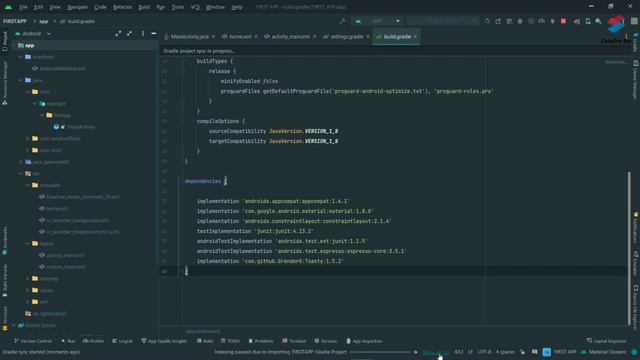
Task: Open Project panel options kebab menu
Action: (x=142, y=33)
